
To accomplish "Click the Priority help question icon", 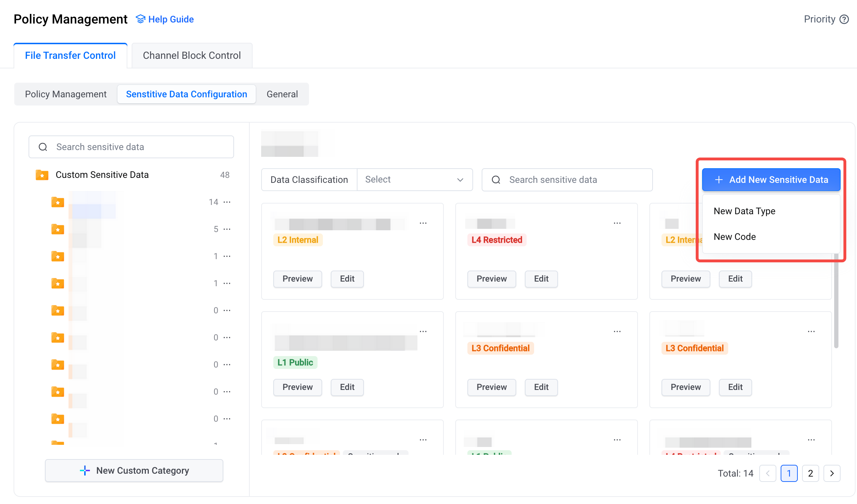I will click(x=844, y=19).
